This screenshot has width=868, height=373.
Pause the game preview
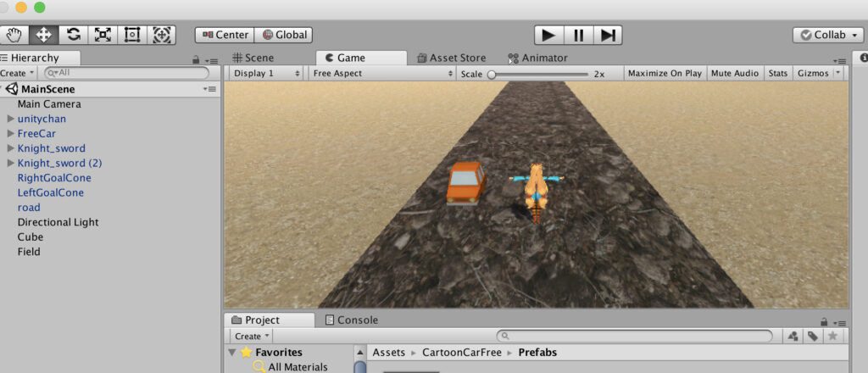click(578, 36)
